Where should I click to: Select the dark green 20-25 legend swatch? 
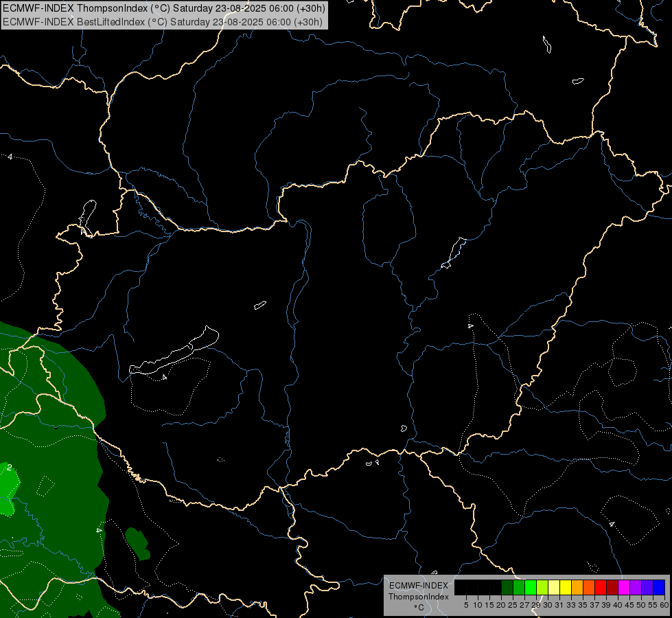click(507, 588)
